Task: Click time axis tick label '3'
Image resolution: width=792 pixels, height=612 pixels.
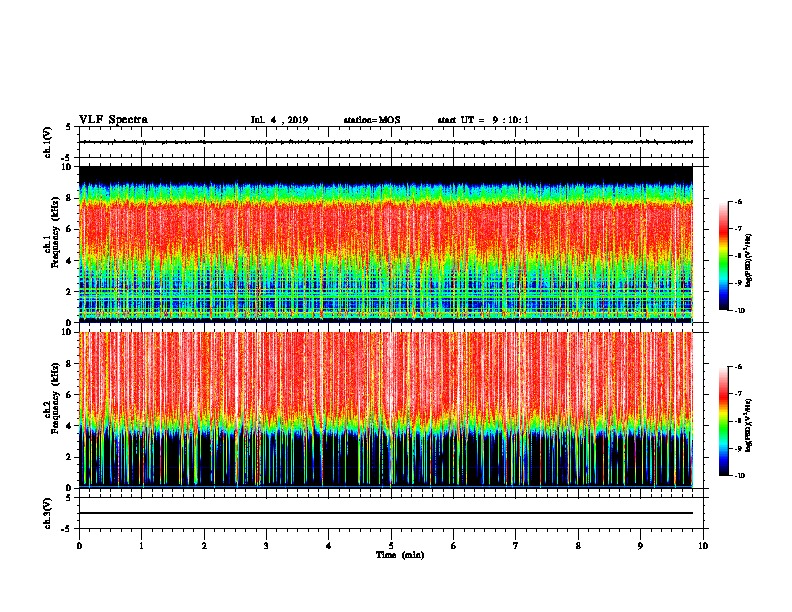Action: tap(266, 546)
